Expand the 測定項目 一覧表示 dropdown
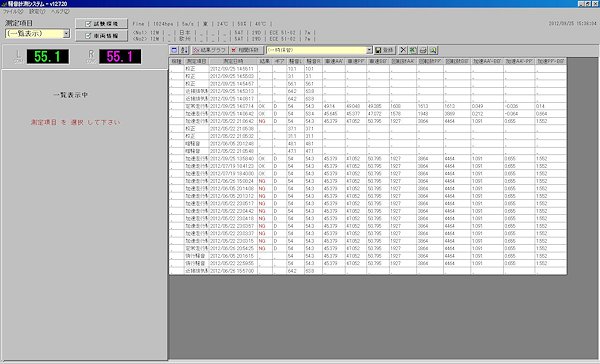 tap(66, 34)
